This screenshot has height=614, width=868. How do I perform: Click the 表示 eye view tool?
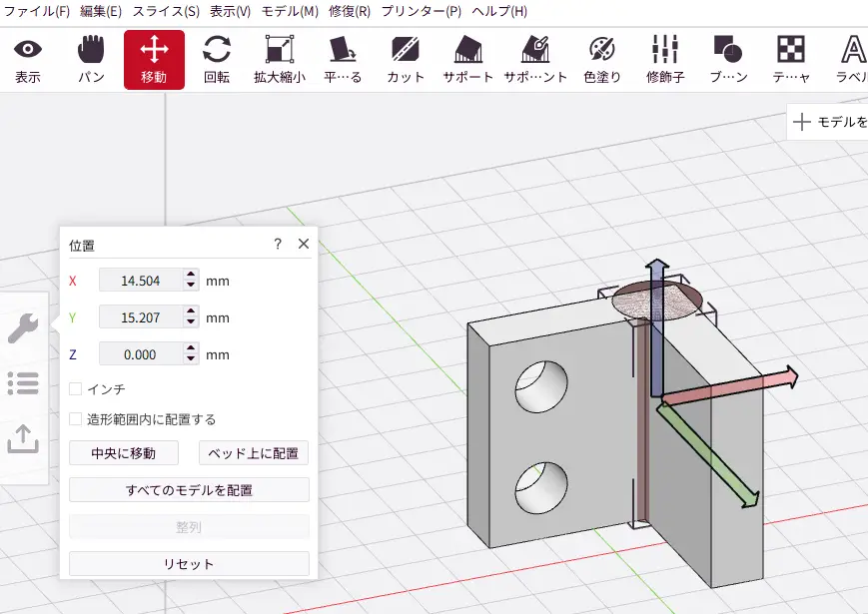coord(28,59)
